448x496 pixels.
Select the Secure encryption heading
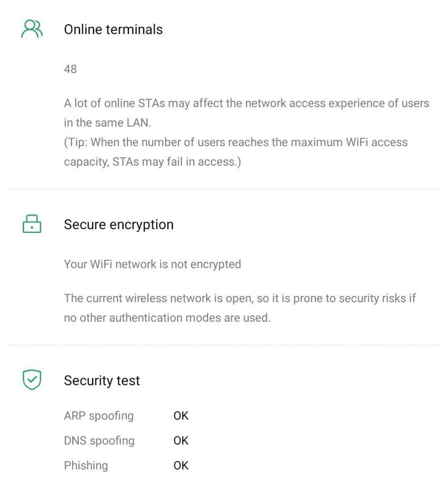tap(119, 224)
